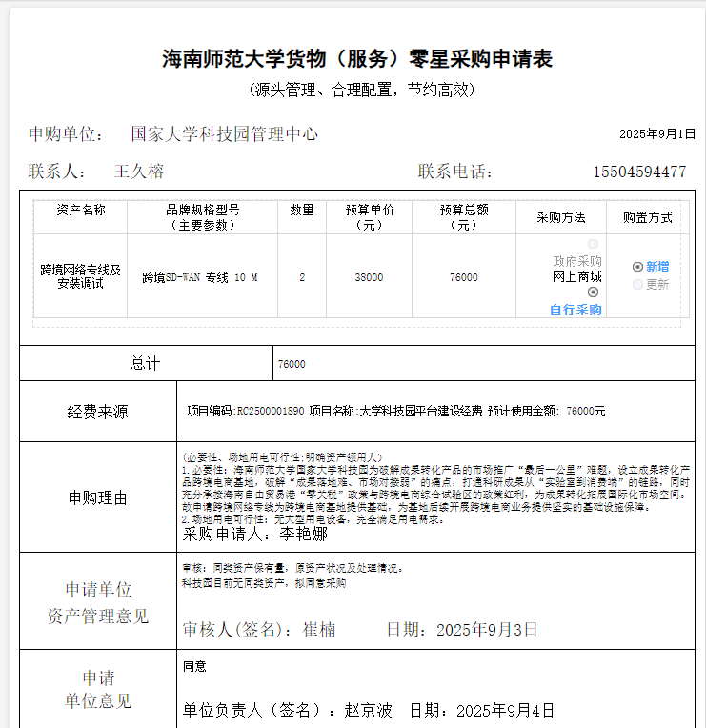
Task: Click the form date 2025年9月1日
Action: (657, 134)
